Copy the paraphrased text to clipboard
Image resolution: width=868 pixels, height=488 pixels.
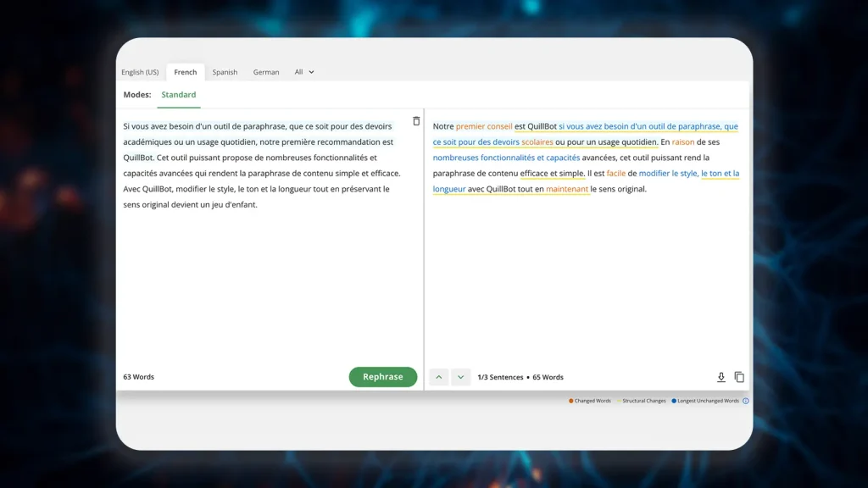pyautogui.click(x=739, y=377)
